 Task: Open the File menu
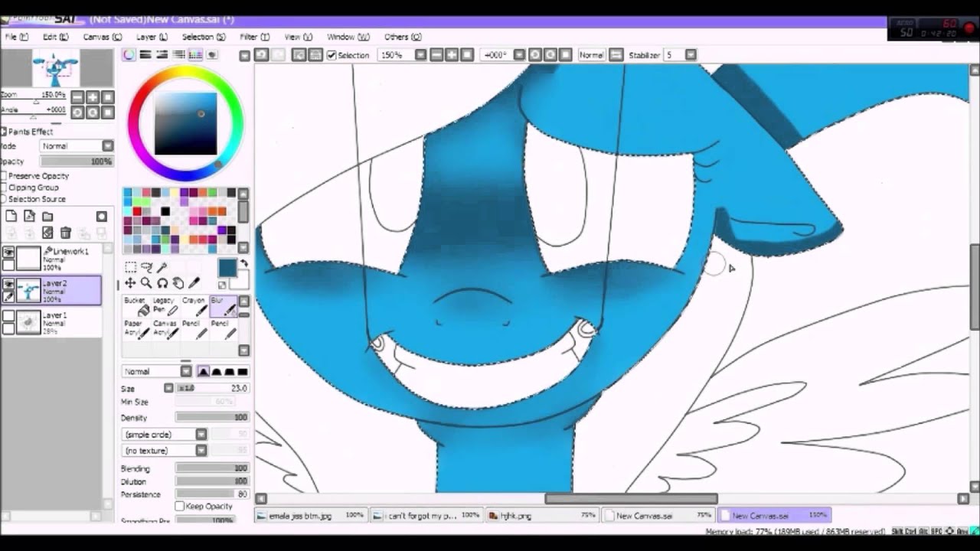click(15, 37)
